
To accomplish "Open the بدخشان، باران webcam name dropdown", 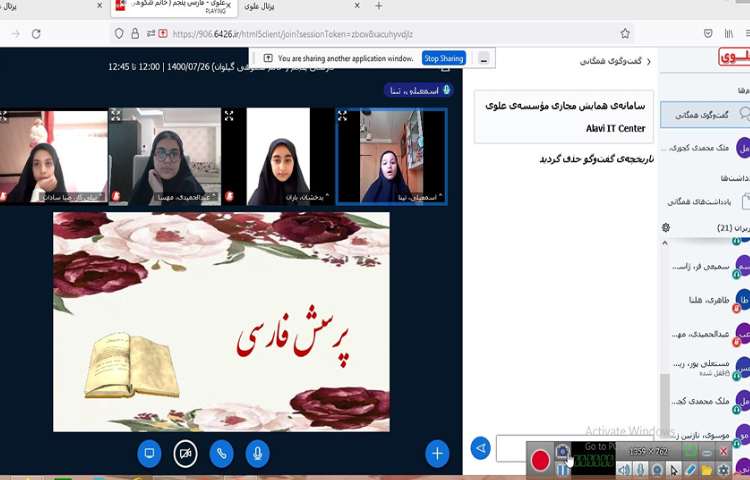I will pos(305,197).
